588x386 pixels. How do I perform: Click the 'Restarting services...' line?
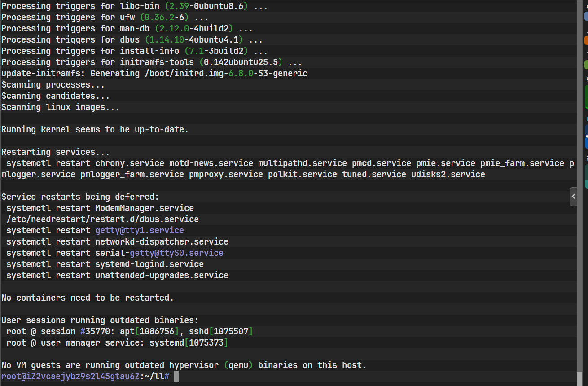55,152
